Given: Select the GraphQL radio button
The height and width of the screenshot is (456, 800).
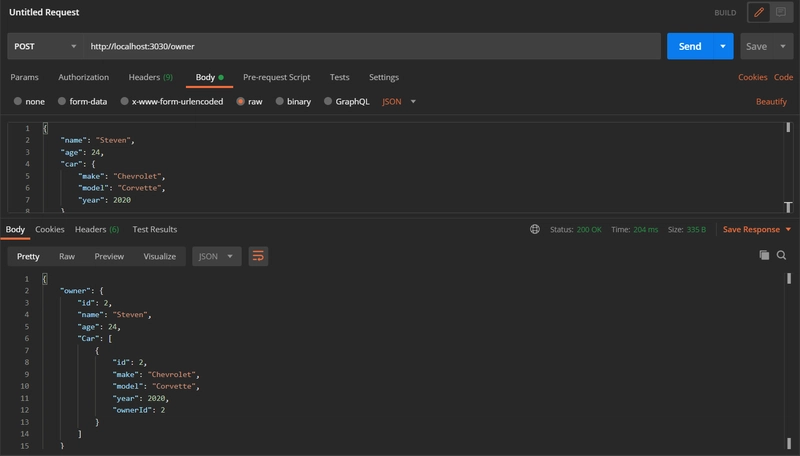Looking at the screenshot, I should (x=328, y=101).
